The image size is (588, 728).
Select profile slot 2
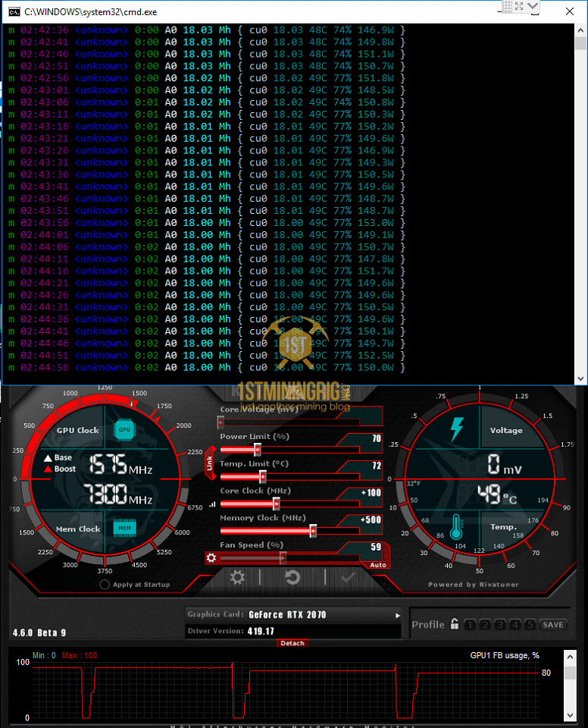(x=484, y=624)
